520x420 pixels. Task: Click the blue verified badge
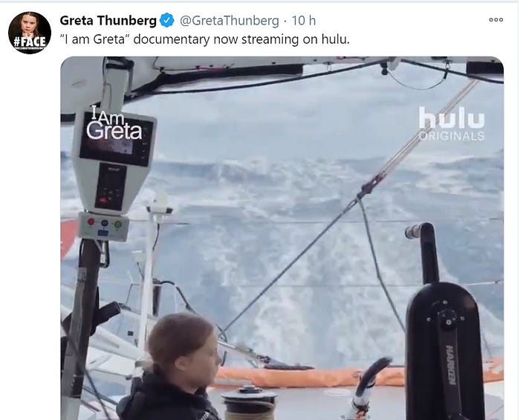click(x=167, y=20)
